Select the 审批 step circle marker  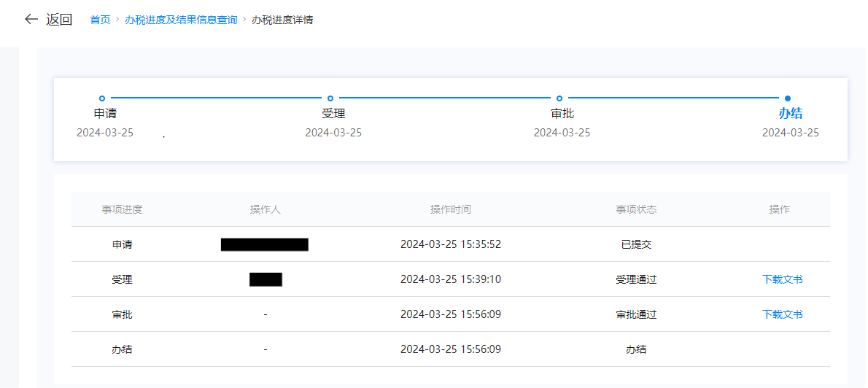tap(559, 98)
